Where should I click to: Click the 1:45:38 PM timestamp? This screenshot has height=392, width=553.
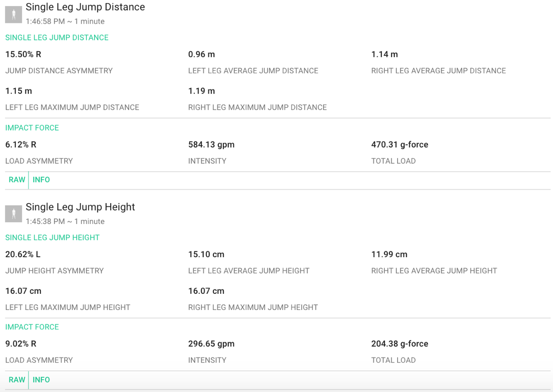(x=45, y=221)
